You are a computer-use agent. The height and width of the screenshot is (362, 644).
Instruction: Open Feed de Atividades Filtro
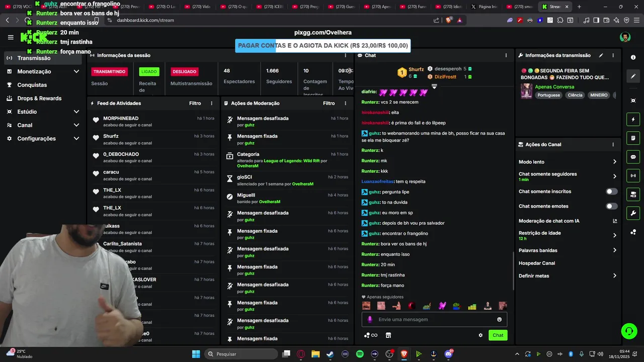pyautogui.click(x=195, y=103)
